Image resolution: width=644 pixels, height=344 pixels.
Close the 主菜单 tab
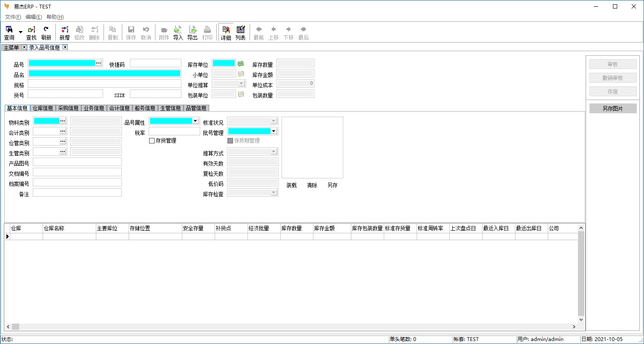(x=24, y=47)
